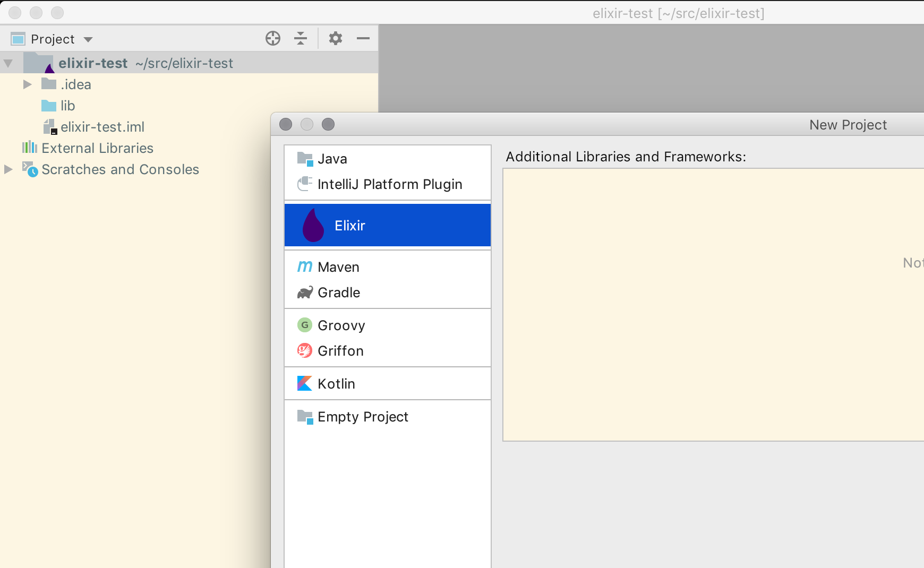This screenshot has height=568, width=924.
Task: Select the Griffon framework icon
Action: [305, 350]
